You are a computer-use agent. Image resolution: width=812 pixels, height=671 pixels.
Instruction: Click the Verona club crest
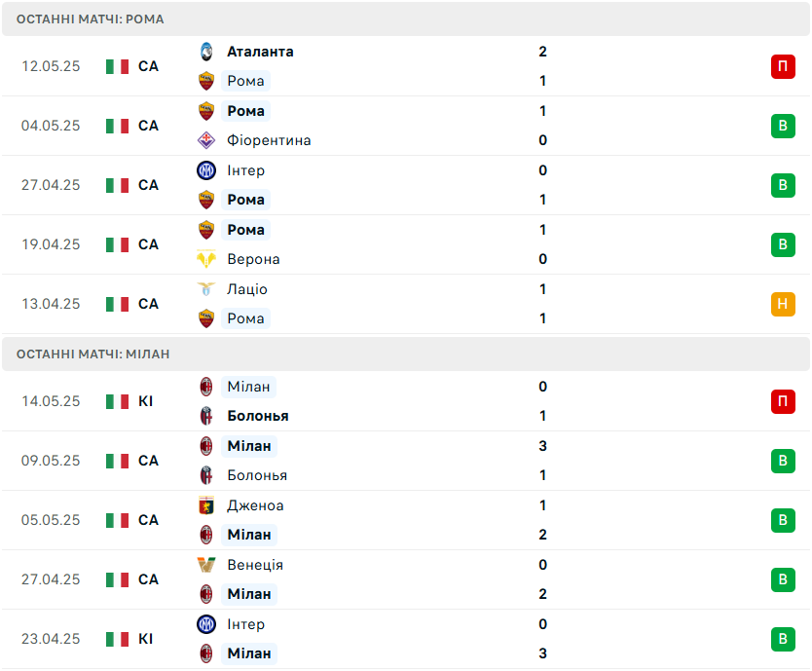[x=206, y=259]
